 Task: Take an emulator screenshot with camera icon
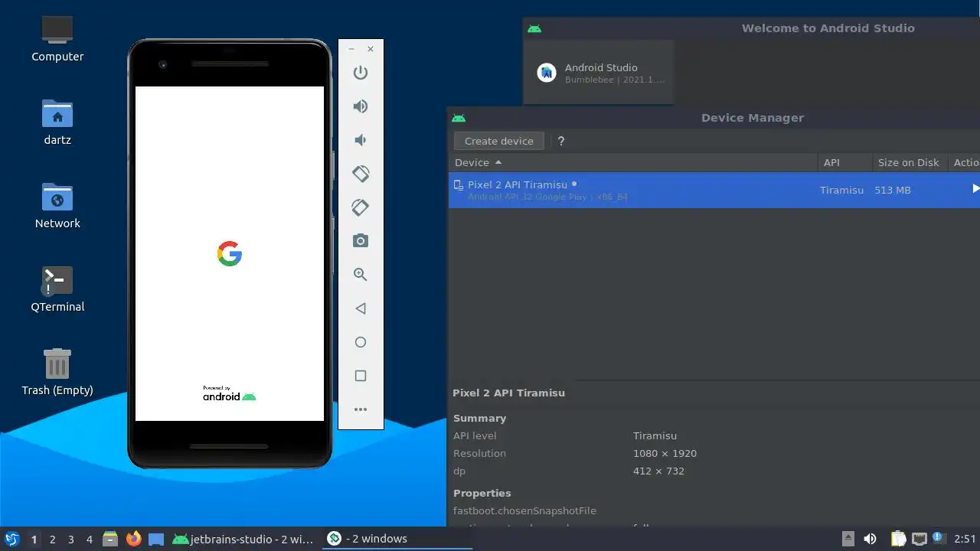pyautogui.click(x=361, y=241)
